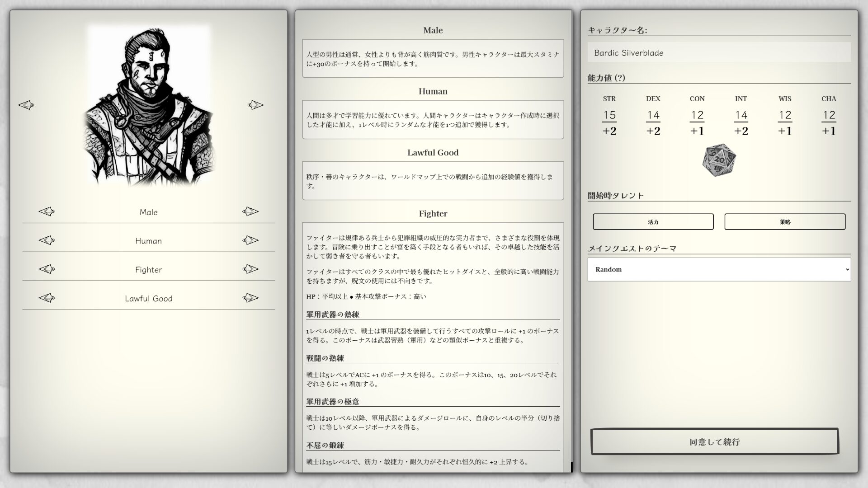868x488 pixels.
Task: Toggle the 策略 starting talent
Action: 784,222
